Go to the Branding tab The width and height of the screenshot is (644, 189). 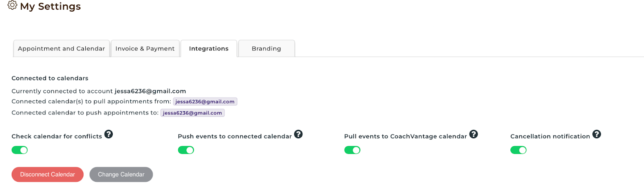click(266, 48)
